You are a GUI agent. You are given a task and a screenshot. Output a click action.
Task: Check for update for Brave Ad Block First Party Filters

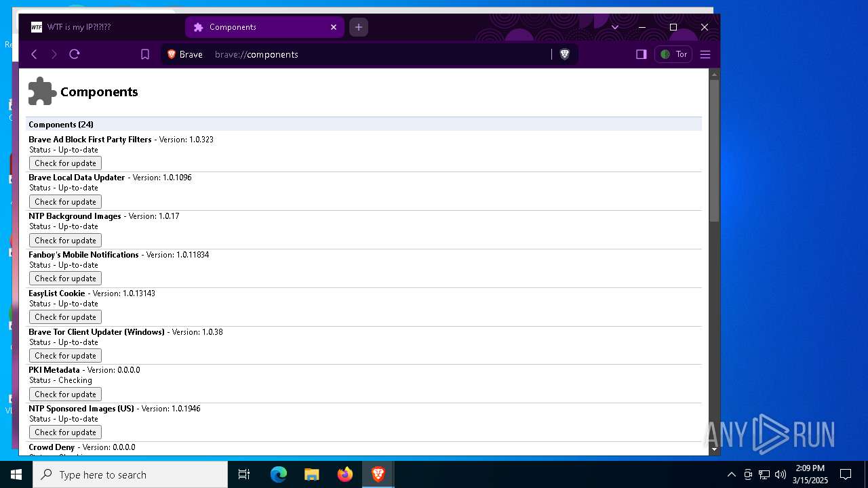65,163
